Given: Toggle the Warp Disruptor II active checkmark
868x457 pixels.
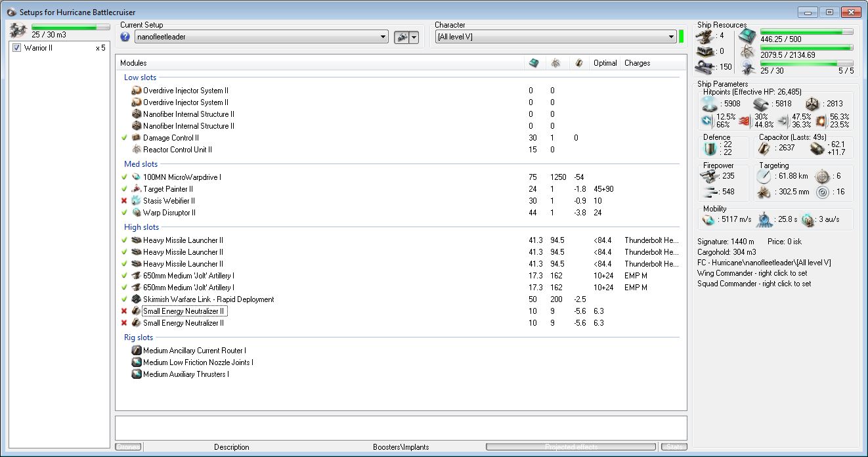Looking at the screenshot, I should click(124, 213).
